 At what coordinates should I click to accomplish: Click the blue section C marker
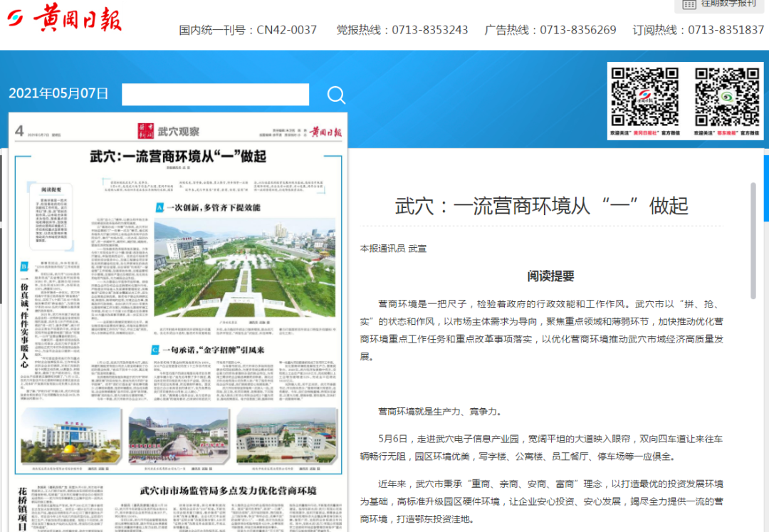(155, 350)
